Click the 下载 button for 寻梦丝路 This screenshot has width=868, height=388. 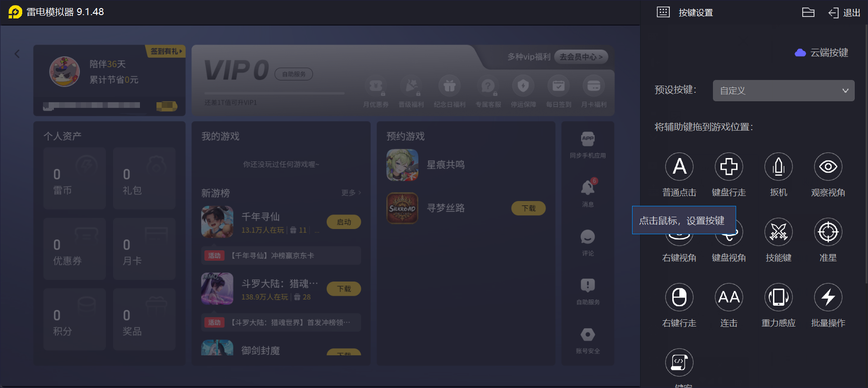529,208
